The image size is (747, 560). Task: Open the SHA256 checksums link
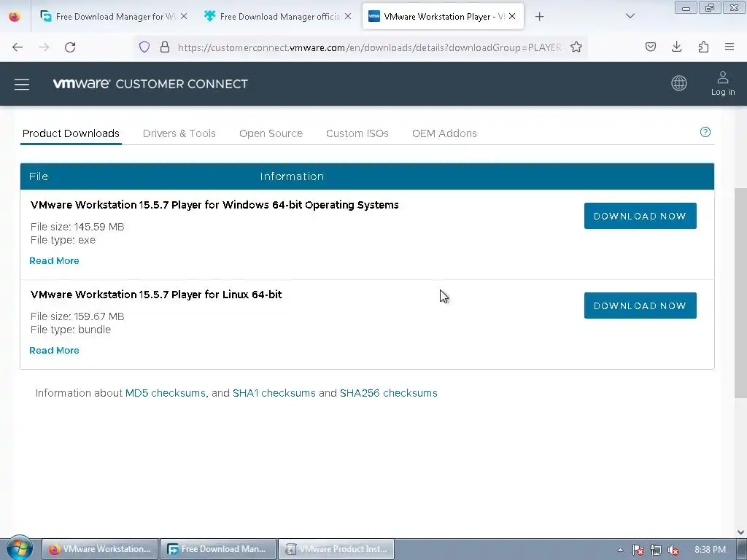coord(388,393)
